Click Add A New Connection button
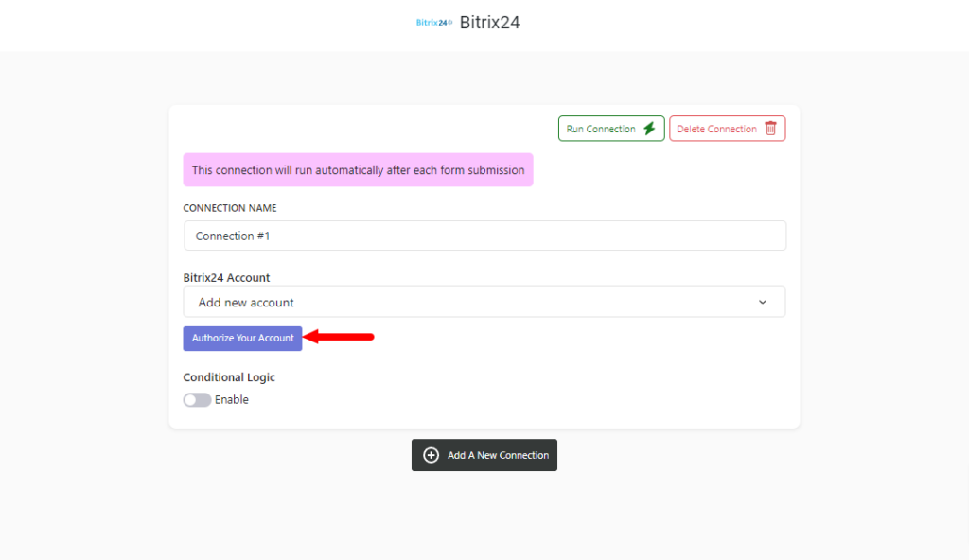The height and width of the screenshot is (560, 969). pos(484,455)
